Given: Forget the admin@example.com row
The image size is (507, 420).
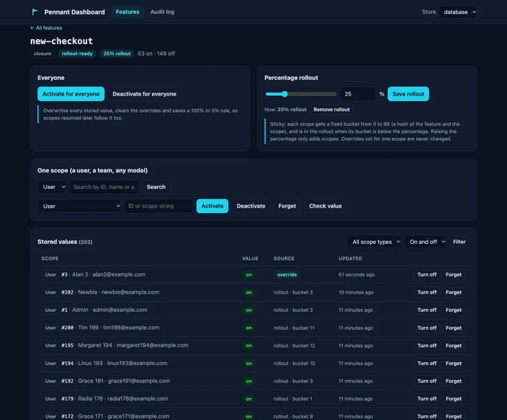Looking at the screenshot, I should 453,310.
